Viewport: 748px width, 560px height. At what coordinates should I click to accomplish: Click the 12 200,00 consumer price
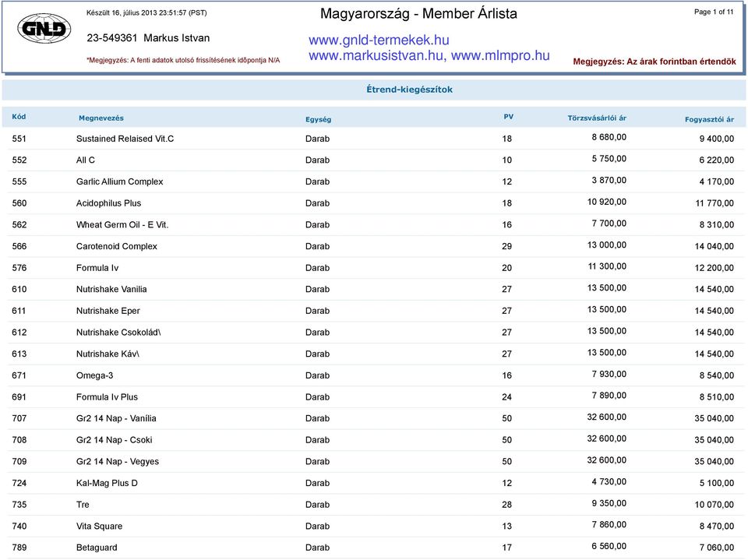pos(714,268)
